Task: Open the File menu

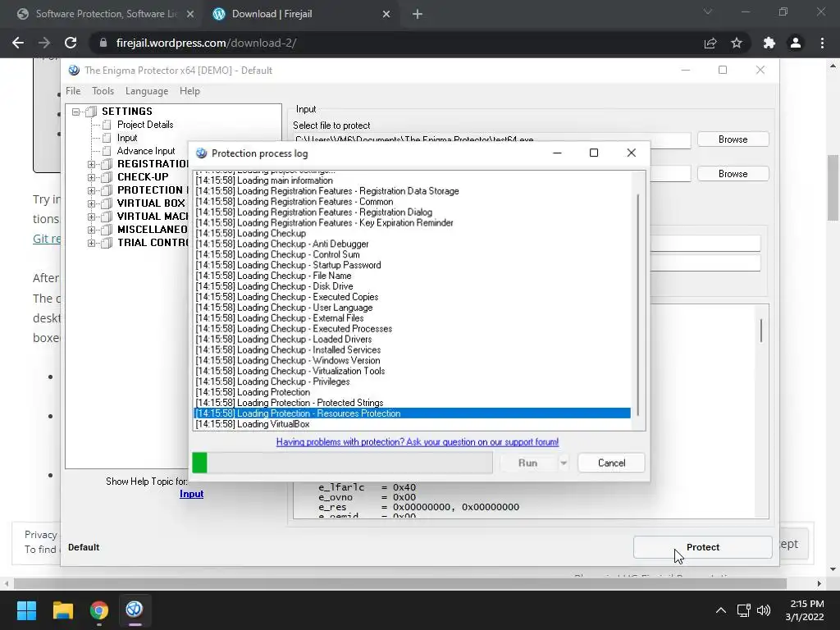Action: pyautogui.click(x=73, y=91)
